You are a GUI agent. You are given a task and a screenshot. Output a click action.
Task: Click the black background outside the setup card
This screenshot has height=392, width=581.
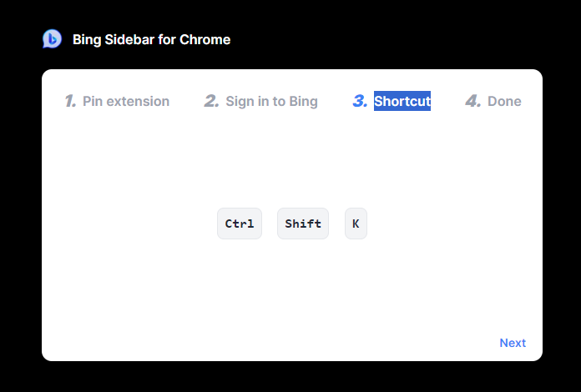pyautogui.click(x=292, y=377)
